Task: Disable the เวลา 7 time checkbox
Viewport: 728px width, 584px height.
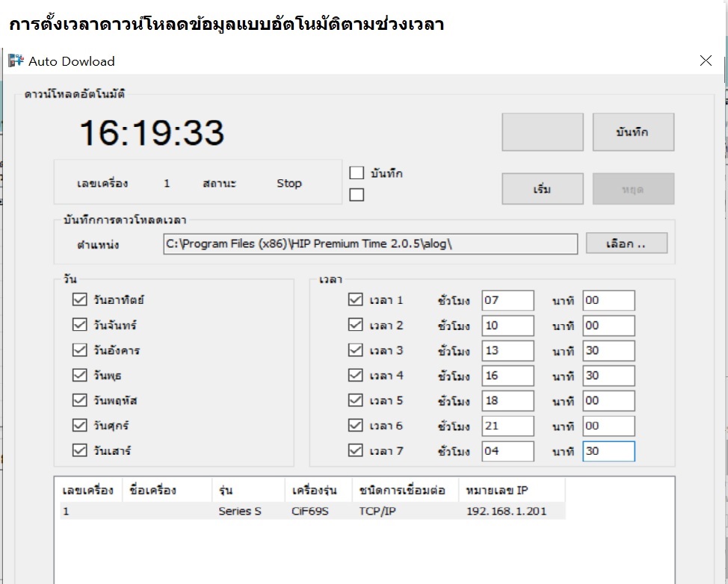Action: [x=356, y=451]
